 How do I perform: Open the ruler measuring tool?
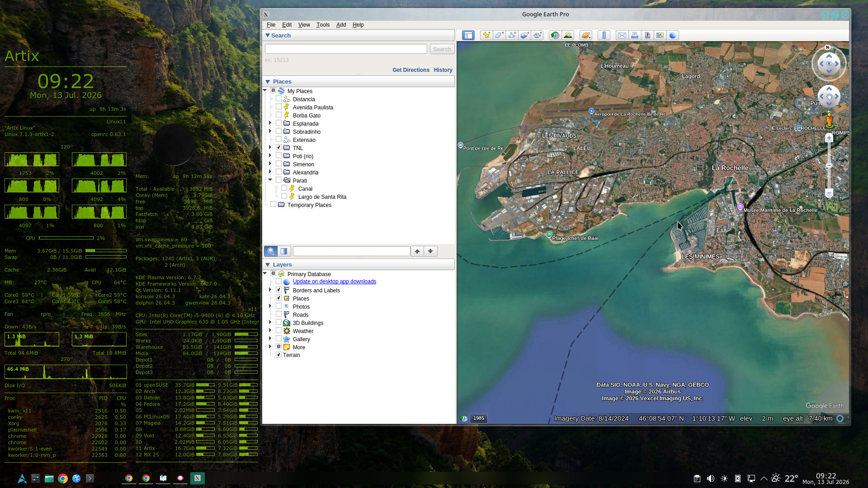pos(604,35)
